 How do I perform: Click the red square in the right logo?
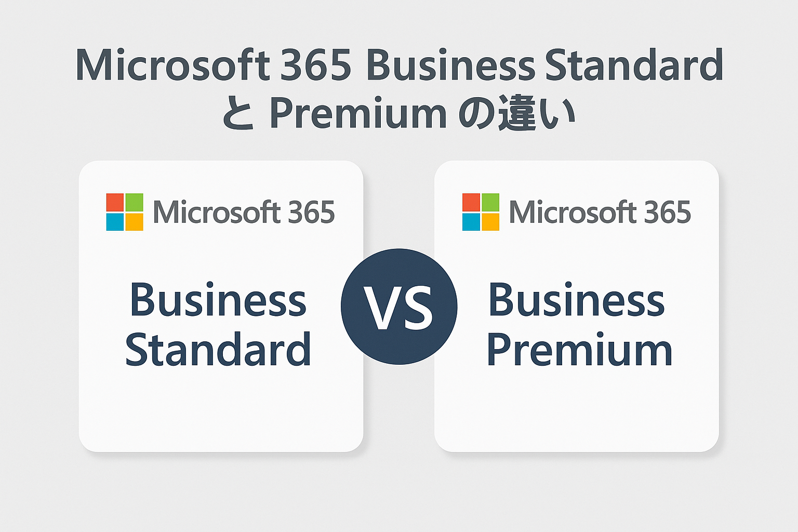[471, 202]
